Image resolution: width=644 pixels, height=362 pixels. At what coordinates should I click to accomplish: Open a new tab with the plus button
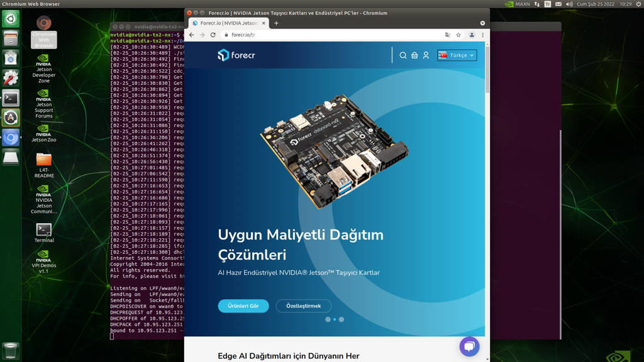[x=276, y=23]
